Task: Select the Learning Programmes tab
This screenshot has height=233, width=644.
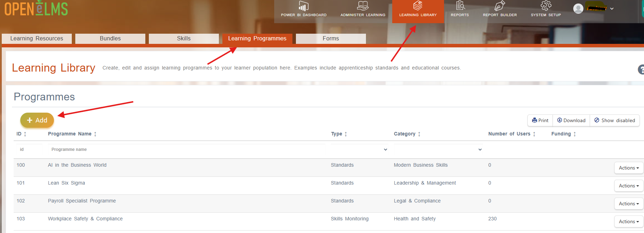Action: click(257, 39)
